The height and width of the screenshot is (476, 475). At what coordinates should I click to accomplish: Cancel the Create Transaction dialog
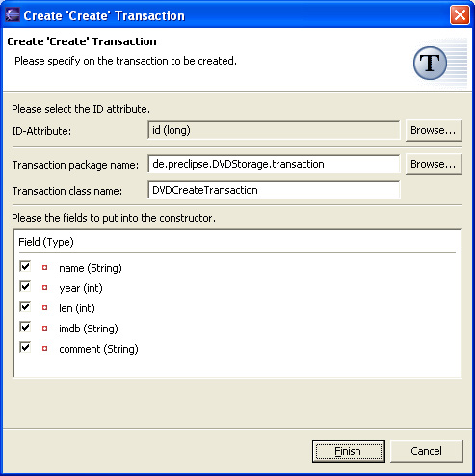tap(427, 451)
